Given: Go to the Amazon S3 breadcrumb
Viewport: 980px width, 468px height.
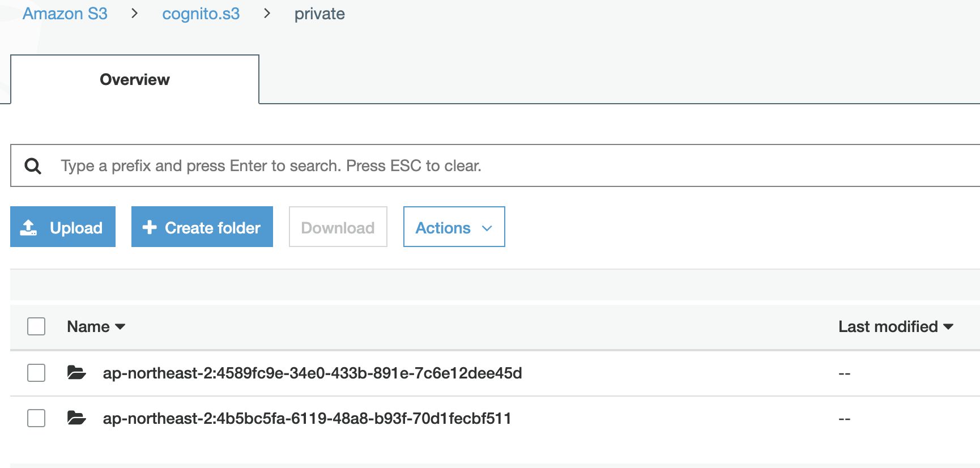Looking at the screenshot, I should [x=65, y=14].
